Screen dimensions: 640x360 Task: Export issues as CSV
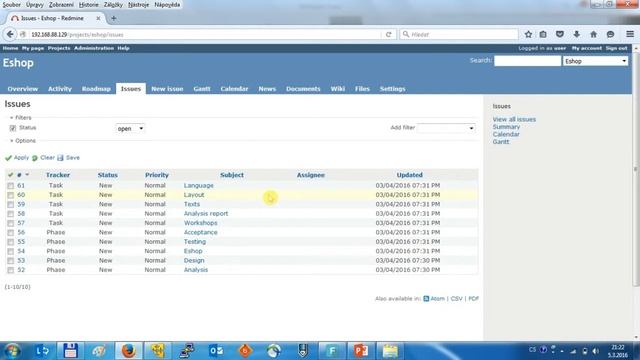click(x=456, y=299)
